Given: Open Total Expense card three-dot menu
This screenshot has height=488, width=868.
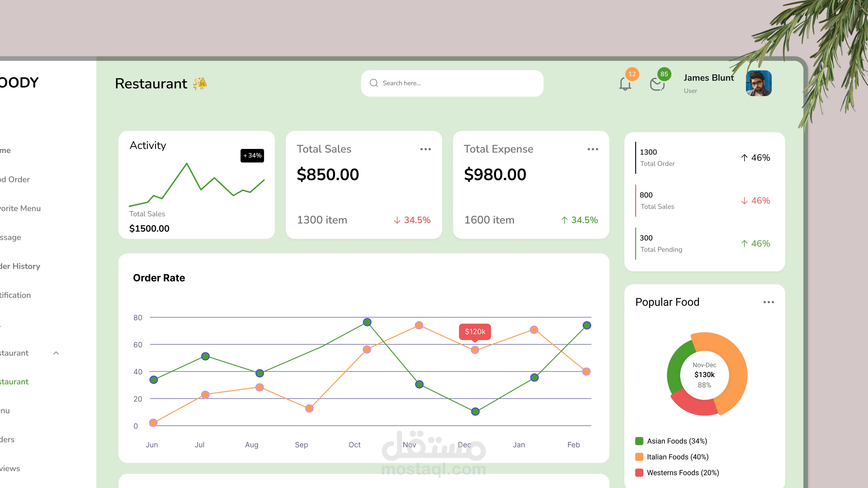Looking at the screenshot, I should (x=593, y=149).
